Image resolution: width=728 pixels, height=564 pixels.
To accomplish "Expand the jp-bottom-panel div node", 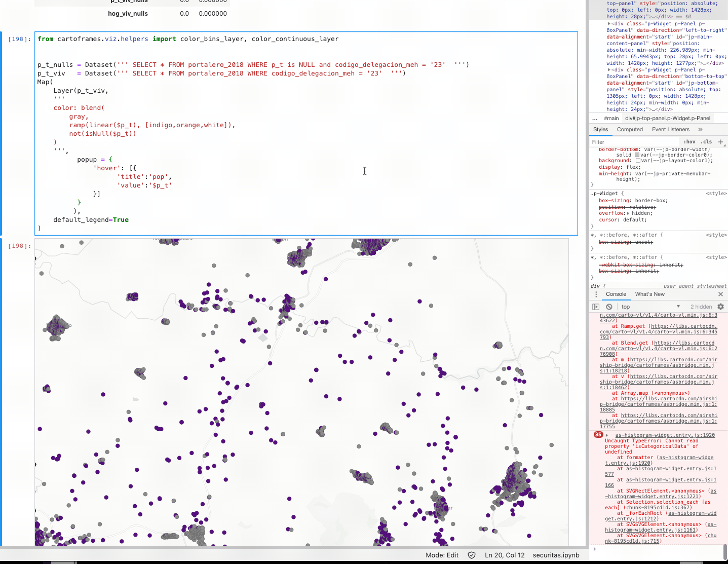I will pos(609,70).
